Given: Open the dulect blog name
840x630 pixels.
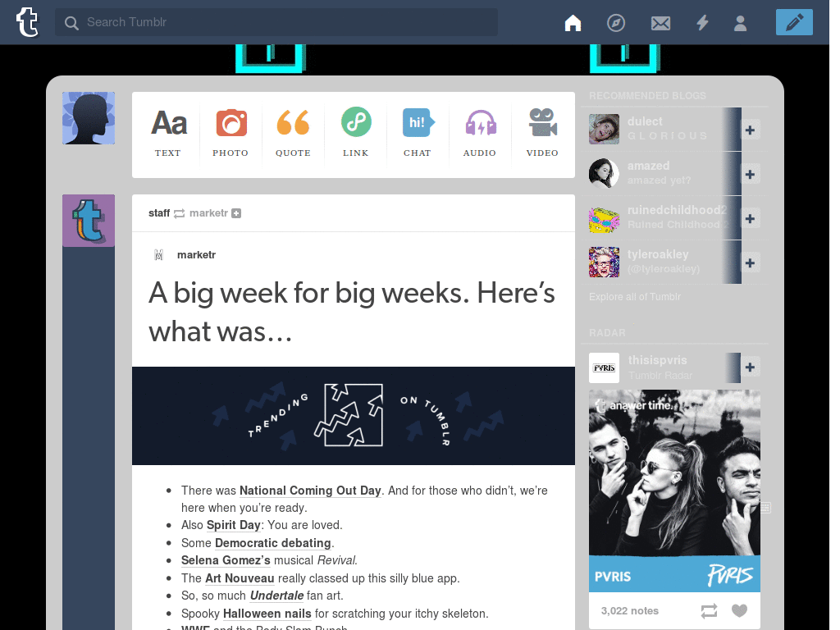Looking at the screenshot, I should pyautogui.click(x=645, y=121).
